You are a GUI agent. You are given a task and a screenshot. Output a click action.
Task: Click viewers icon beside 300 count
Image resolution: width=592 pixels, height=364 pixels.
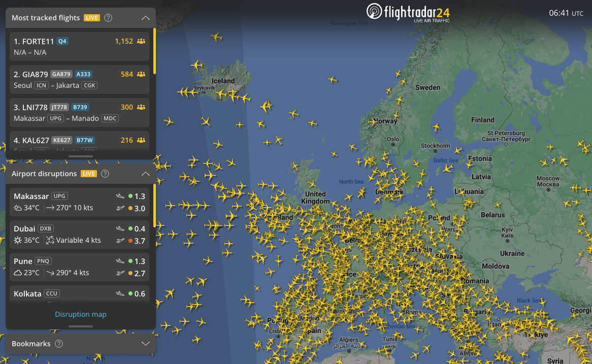(x=141, y=107)
